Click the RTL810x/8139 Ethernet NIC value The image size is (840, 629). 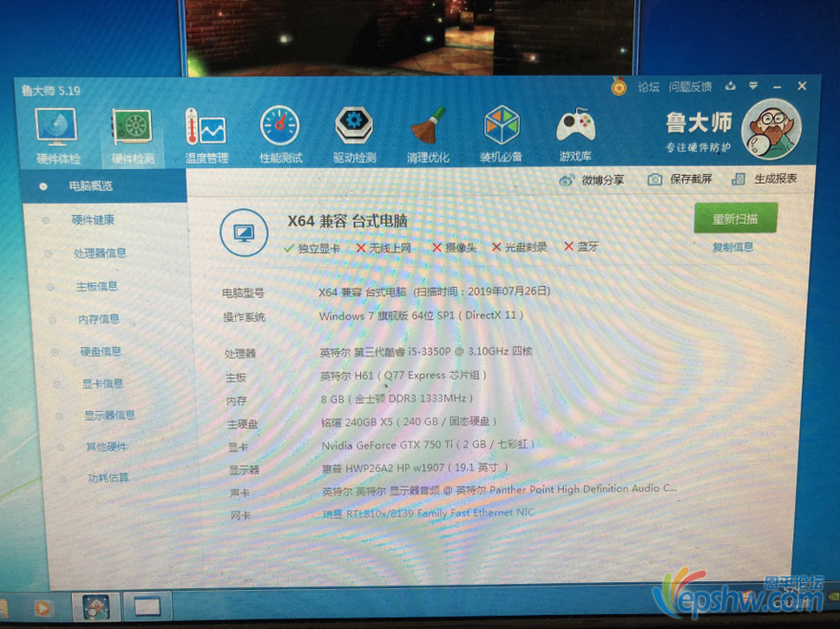tap(428, 513)
